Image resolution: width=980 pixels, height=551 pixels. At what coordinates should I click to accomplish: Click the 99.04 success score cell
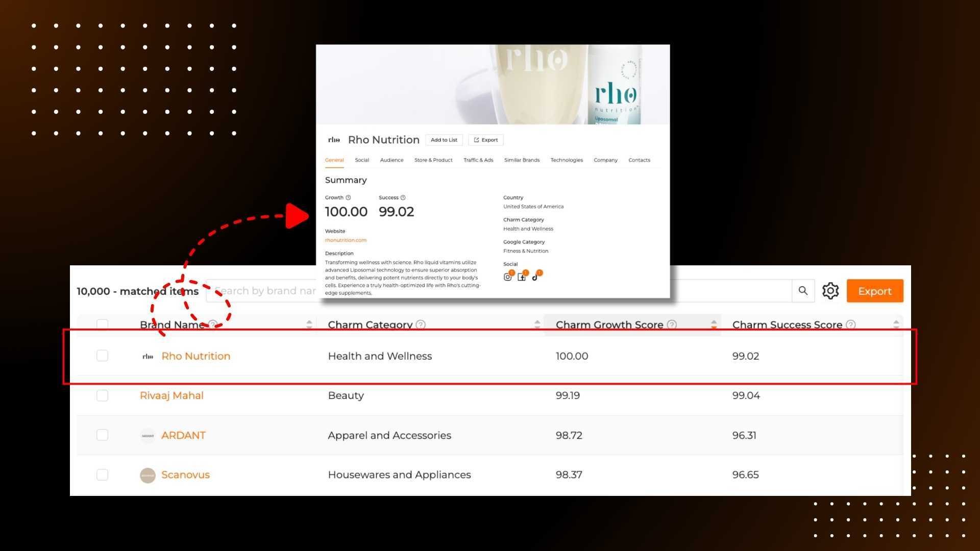coord(746,395)
